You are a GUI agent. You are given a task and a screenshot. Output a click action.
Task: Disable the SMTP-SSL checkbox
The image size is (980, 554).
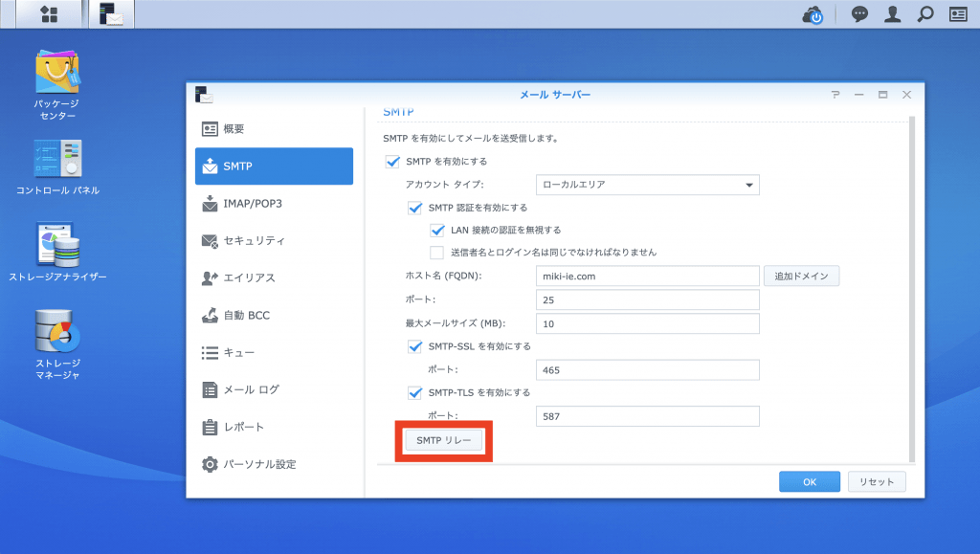pyautogui.click(x=415, y=346)
